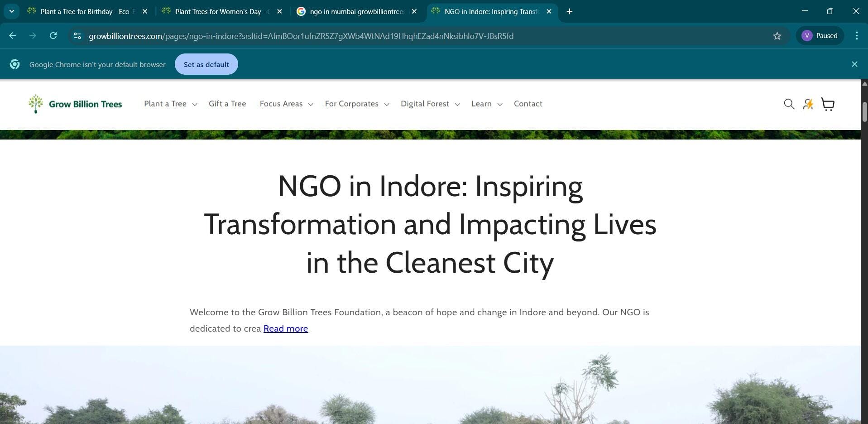Open the site search magnifier icon
The height and width of the screenshot is (424, 868).
click(x=789, y=104)
